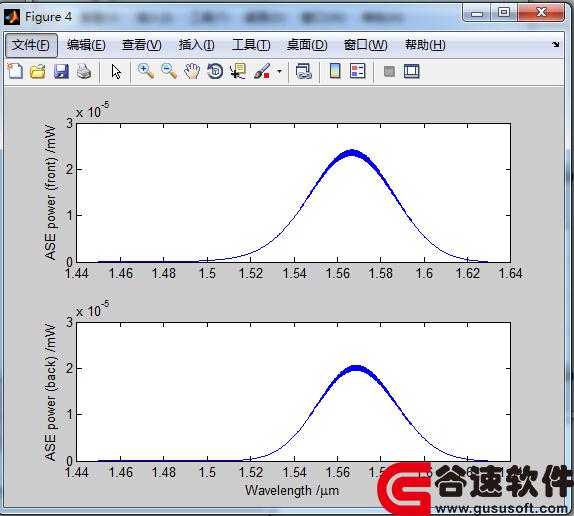
Task: Click the 1.48 tick label on bottom plot
Action: [x=164, y=472]
